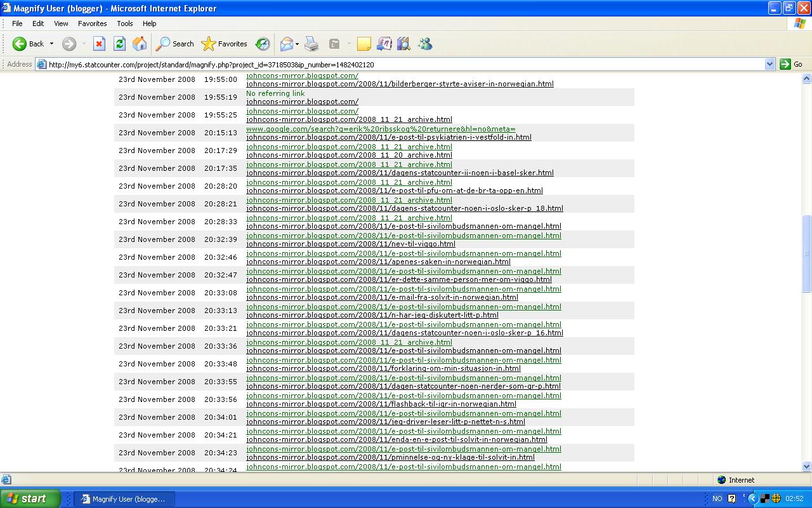Open the nev-til-viggo.html link

click(351, 244)
